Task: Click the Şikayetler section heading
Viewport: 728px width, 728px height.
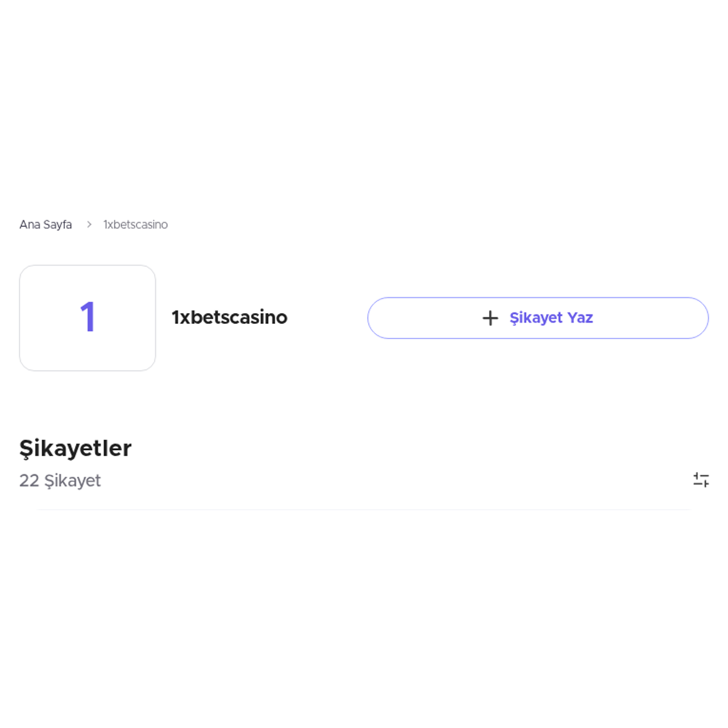Action: click(75, 448)
